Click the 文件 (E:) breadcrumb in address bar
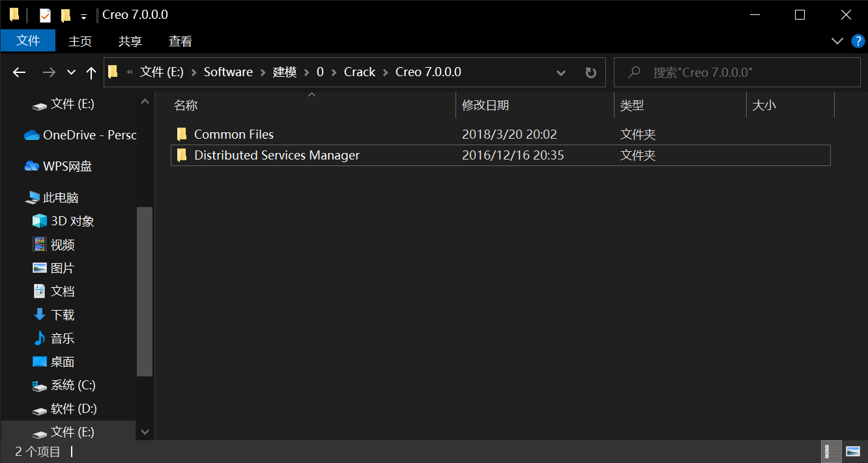 pos(162,72)
